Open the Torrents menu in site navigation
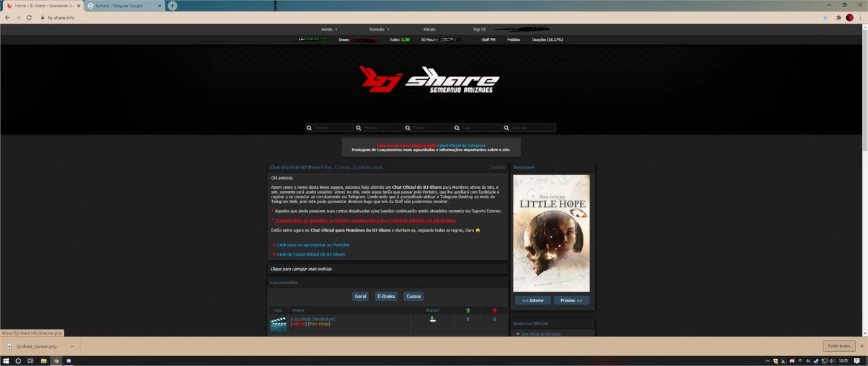The height and width of the screenshot is (366, 868). [x=376, y=29]
